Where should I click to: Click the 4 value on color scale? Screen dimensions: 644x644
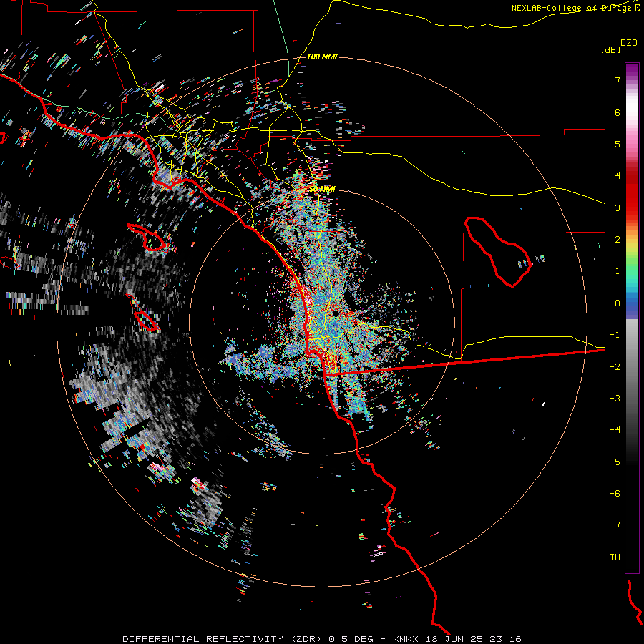(618, 176)
